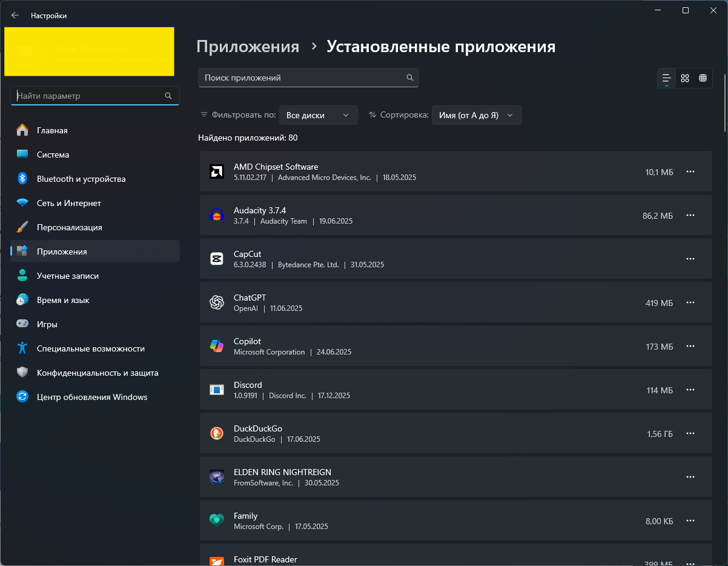Click the 86,2 МБ size of Audacity
The width and height of the screenshot is (728, 566).
[x=658, y=216]
